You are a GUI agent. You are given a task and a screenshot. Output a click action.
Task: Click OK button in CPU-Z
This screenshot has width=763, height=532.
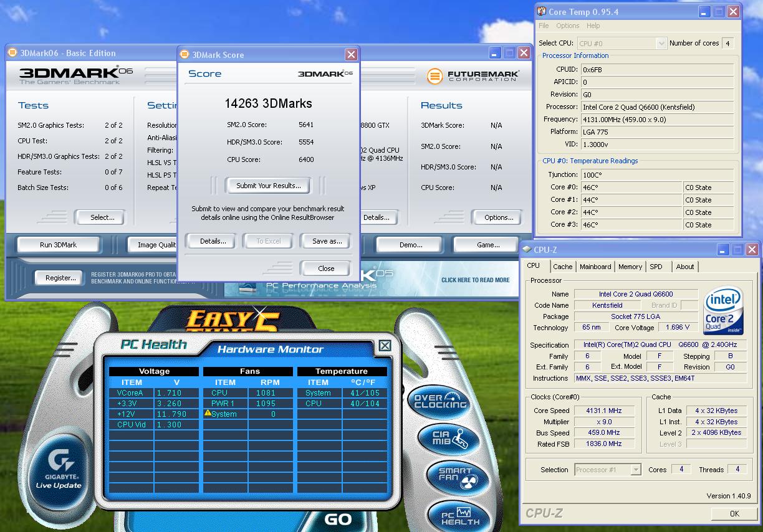point(734,514)
